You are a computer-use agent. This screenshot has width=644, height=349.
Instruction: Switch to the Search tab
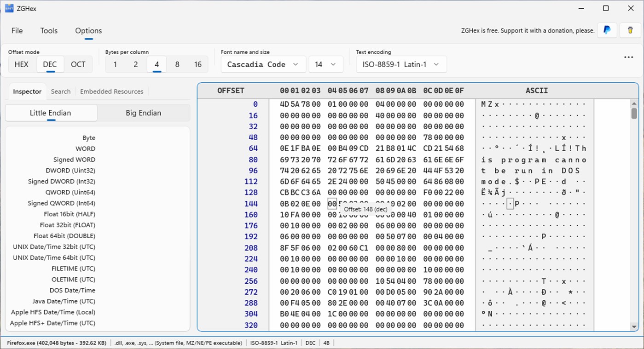pyautogui.click(x=61, y=92)
